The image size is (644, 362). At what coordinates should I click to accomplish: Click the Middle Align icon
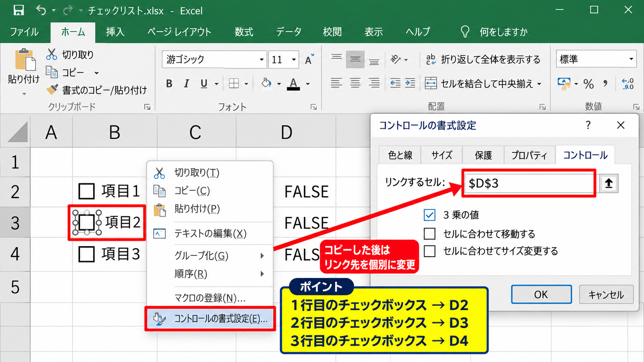[355, 60]
